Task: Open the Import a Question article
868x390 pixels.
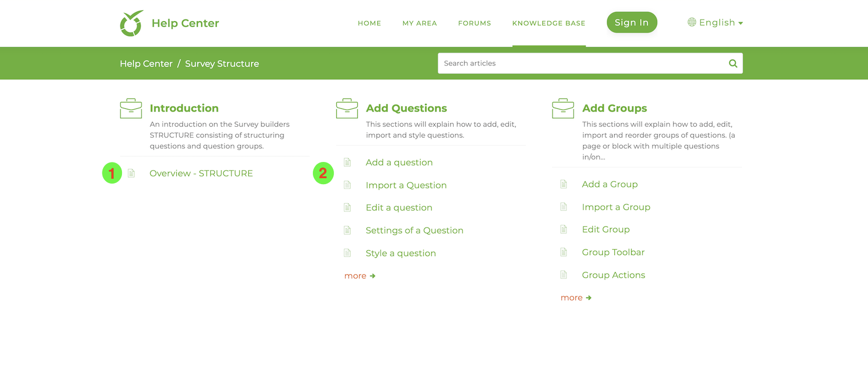Action: click(406, 185)
